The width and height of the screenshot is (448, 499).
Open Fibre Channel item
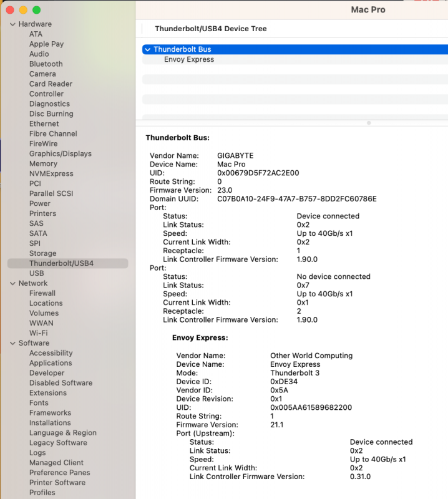tap(53, 133)
